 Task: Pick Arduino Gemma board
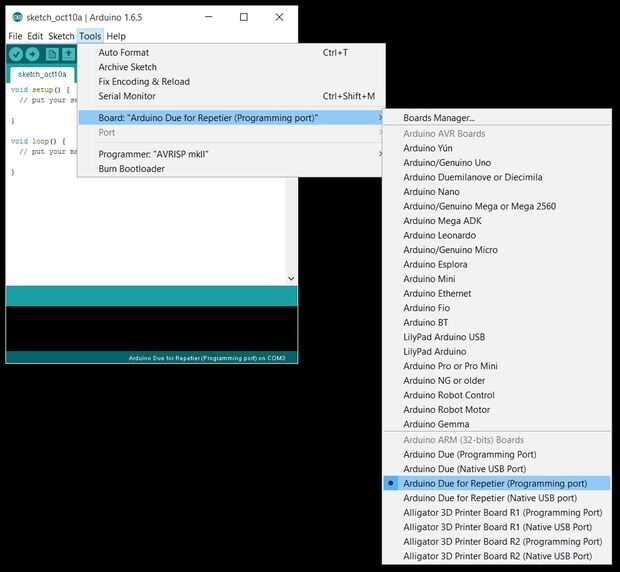(497, 424)
